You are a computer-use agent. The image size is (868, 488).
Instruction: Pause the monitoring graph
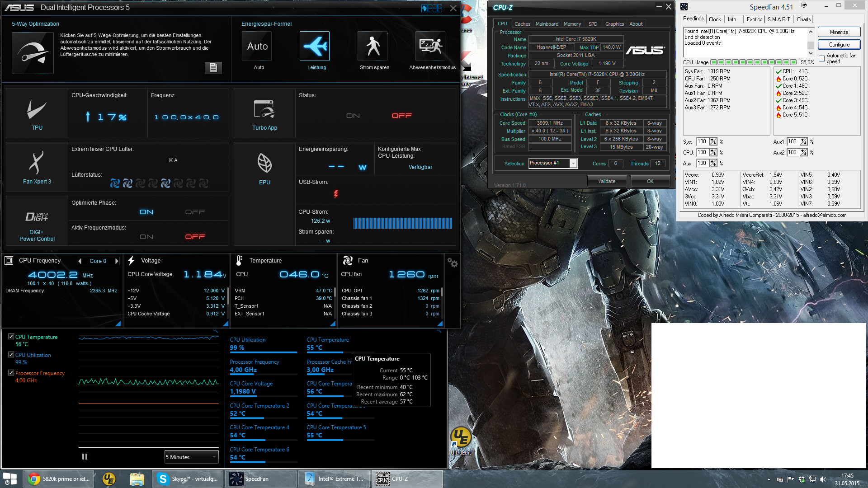pyautogui.click(x=85, y=457)
